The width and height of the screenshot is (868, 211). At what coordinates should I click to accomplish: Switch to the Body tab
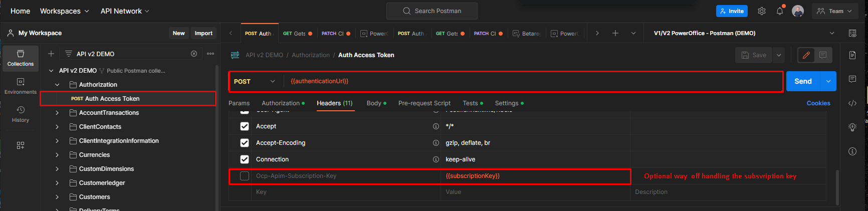(x=374, y=103)
